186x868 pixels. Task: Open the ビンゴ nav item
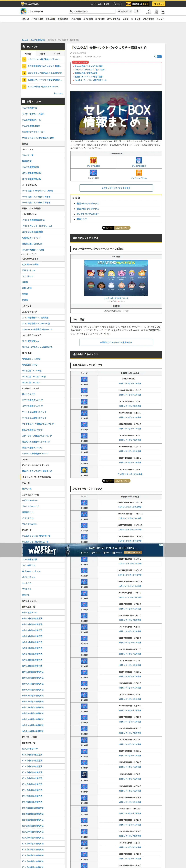[x=126, y=19]
